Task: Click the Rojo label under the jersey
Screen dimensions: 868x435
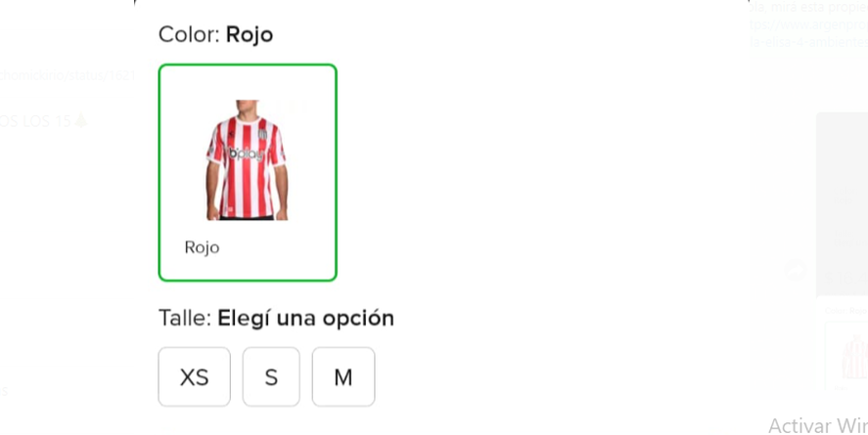Action: 202,247
